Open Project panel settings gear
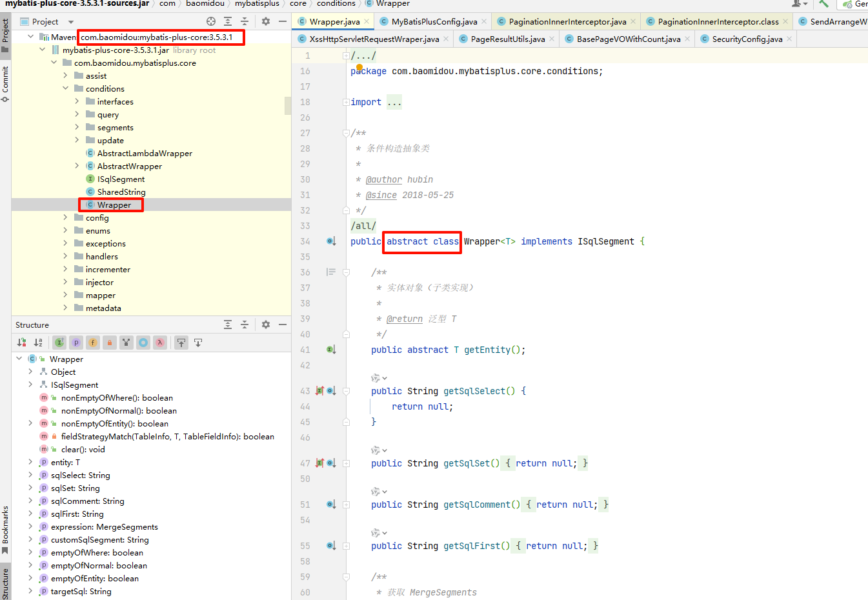 click(x=266, y=21)
